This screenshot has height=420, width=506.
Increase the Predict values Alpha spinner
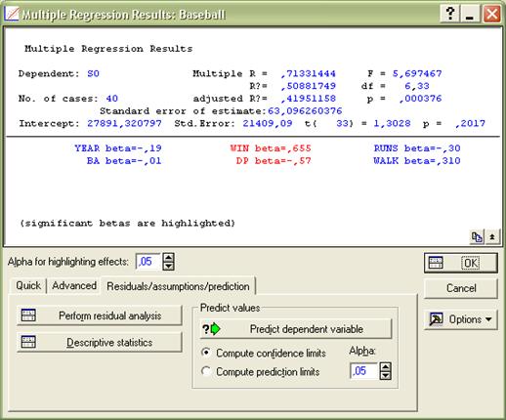(x=386, y=367)
